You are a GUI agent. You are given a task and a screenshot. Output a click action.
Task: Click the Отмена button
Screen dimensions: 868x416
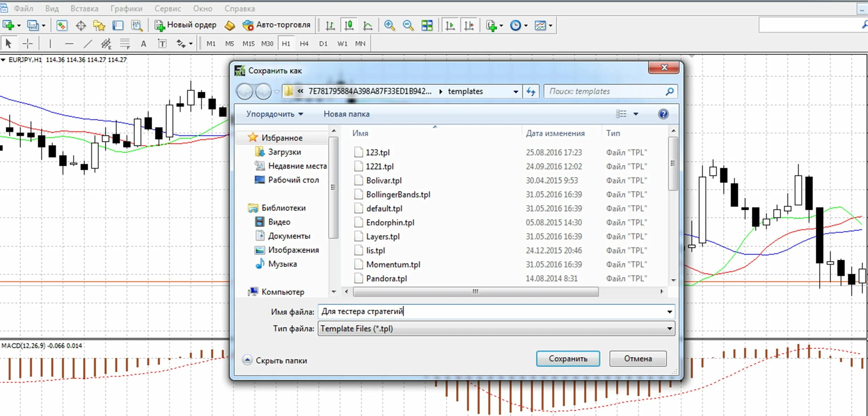click(x=637, y=359)
